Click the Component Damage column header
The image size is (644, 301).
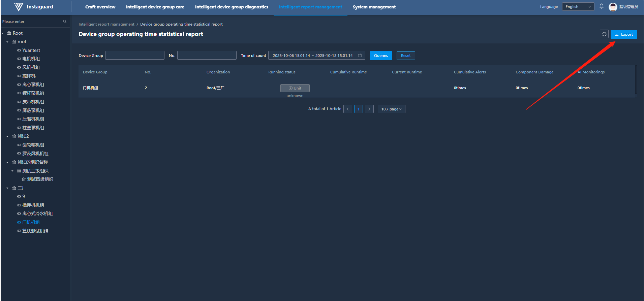[x=534, y=72]
